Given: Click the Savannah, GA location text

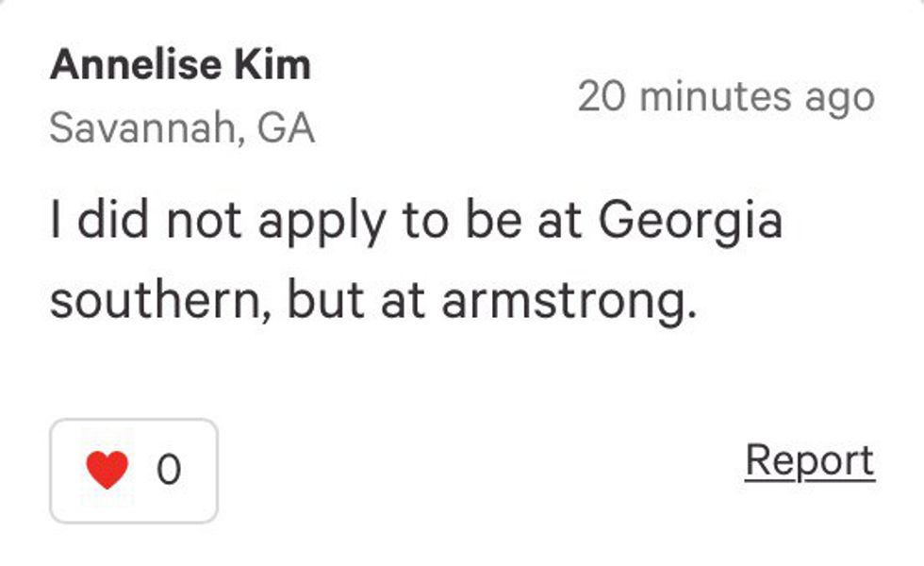Looking at the screenshot, I should [x=182, y=128].
